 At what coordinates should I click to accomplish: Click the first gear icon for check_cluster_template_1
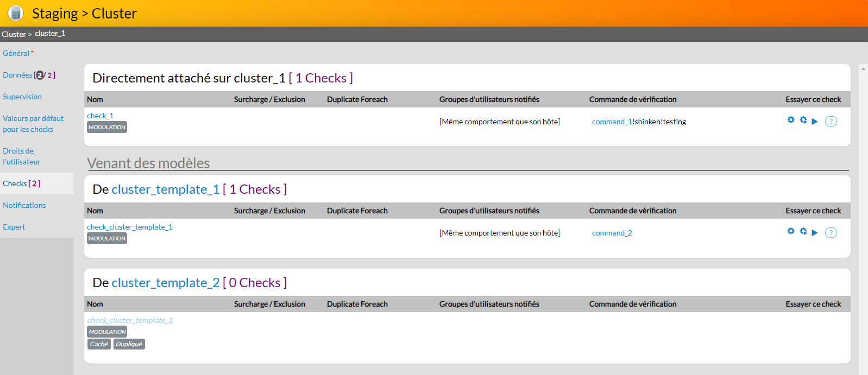click(791, 231)
